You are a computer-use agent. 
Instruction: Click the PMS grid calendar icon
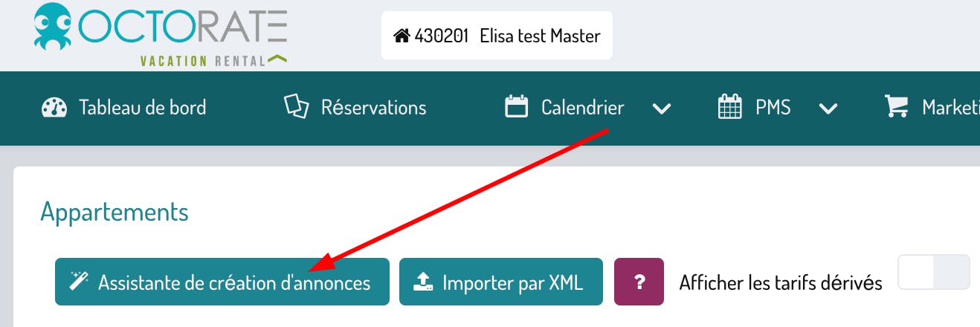(x=730, y=108)
